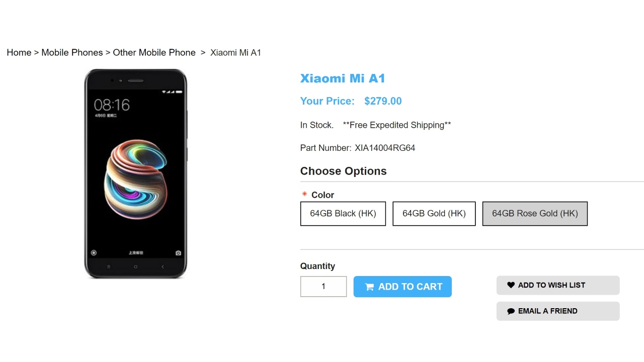Select the 64GB Black (HK) option
Screen dimensions: 644x362
tap(343, 214)
